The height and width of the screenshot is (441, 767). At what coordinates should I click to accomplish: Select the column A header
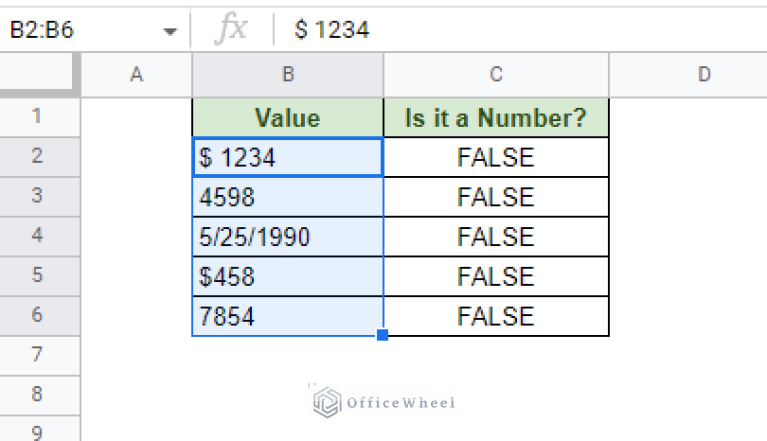[x=136, y=75]
